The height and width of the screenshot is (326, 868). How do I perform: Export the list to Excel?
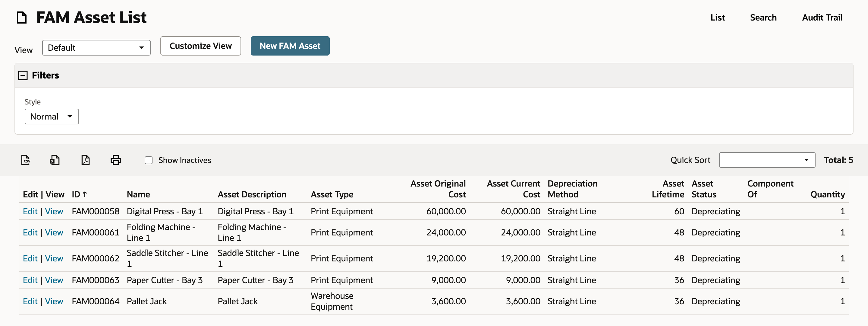55,160
